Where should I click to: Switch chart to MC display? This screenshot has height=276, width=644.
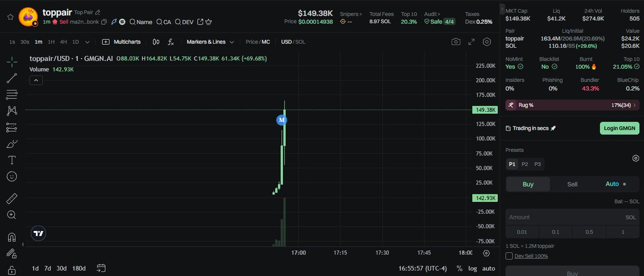coord(266,42)
